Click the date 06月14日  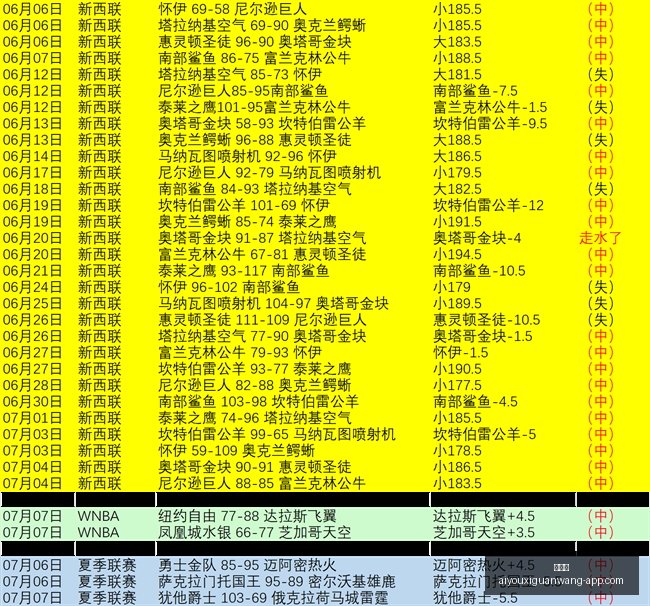(x=32, y=156)
